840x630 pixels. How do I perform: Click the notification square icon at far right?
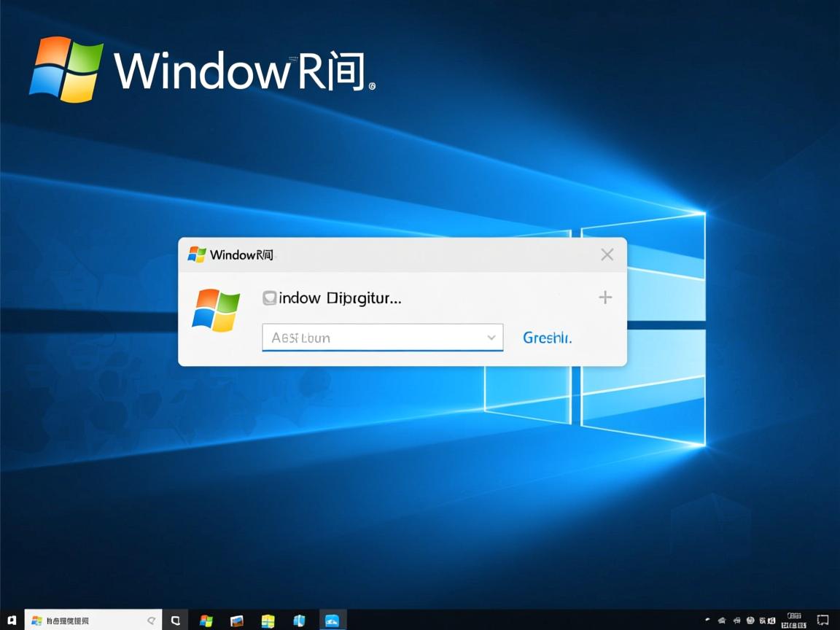pos(822,621)
